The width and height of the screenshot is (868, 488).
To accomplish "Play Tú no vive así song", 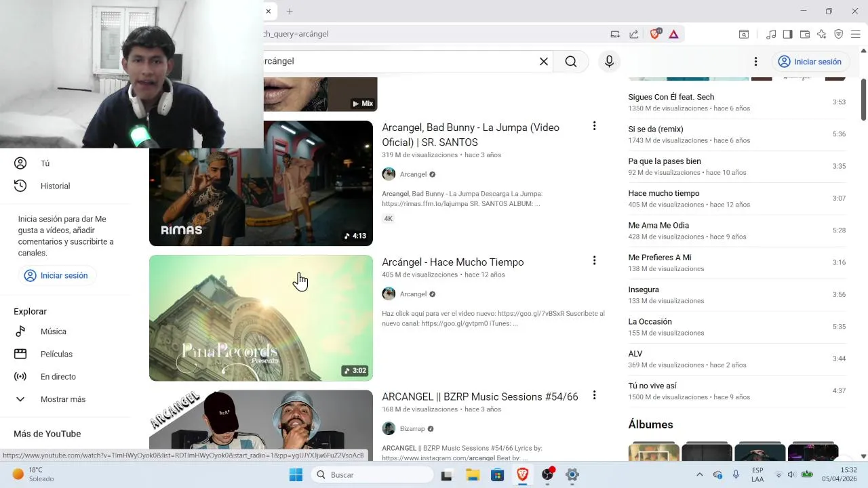I will click(736, 391).
